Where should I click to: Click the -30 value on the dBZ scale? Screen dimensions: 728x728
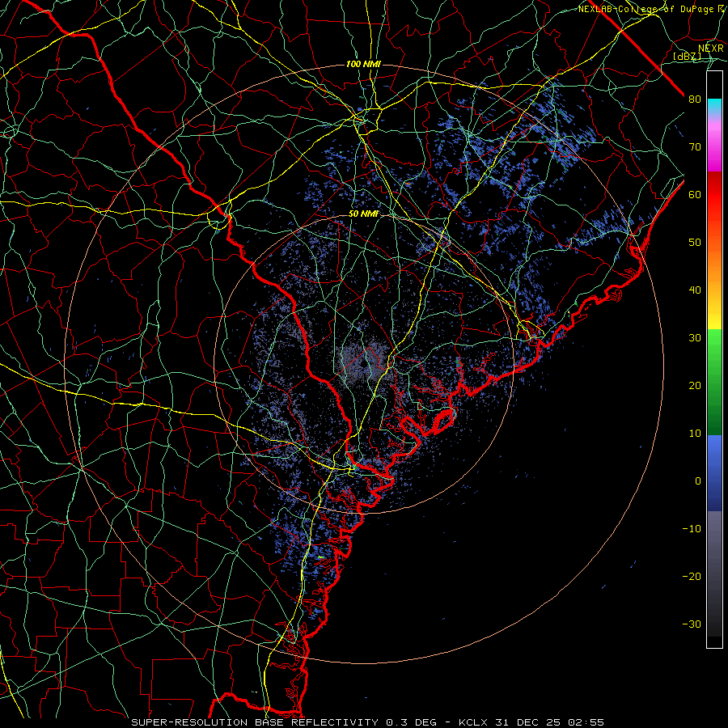click(x=692, y=624)
